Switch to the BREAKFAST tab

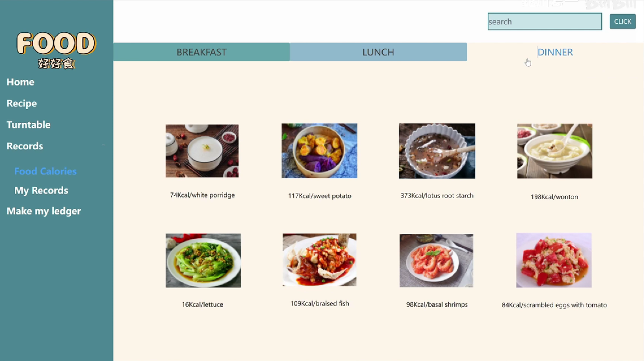[201, 52]
